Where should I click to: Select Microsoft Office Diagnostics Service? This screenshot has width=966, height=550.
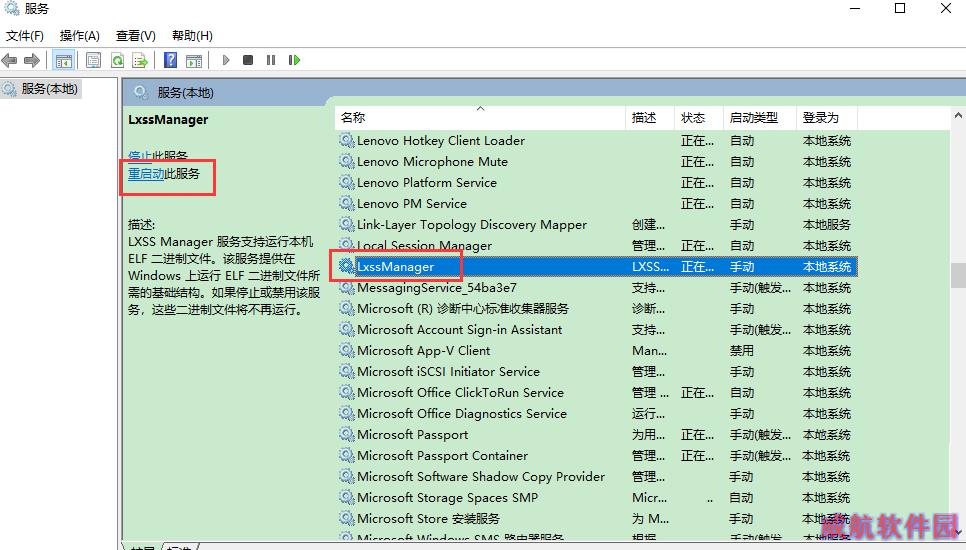(462, 413)
